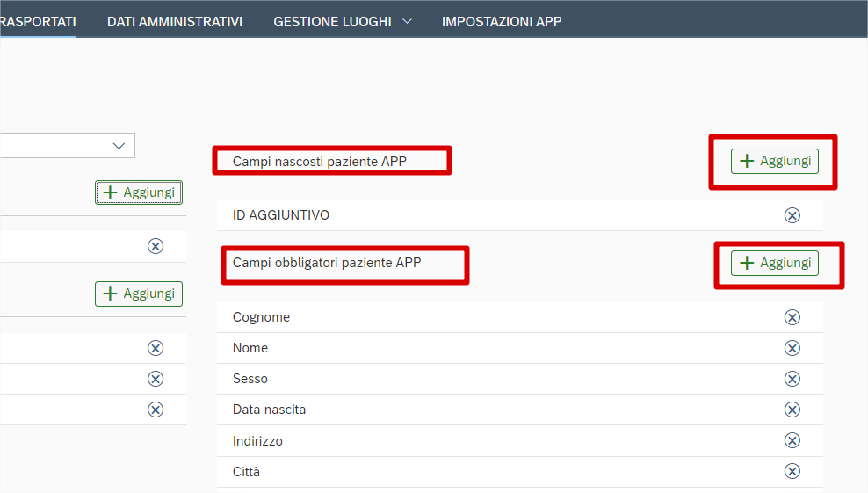Remove Indirizzo using its X icon
The height and width of the screenshot is (493, 868).
[x=792, y=440]
